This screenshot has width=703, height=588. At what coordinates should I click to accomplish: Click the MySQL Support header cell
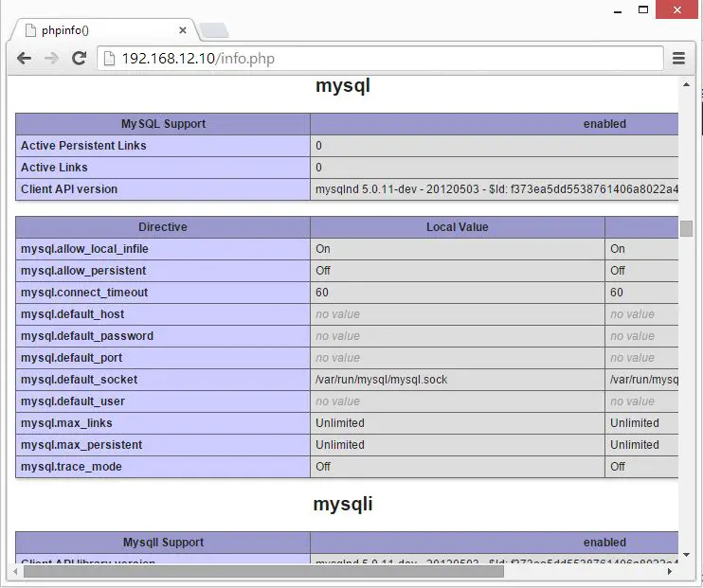163,124
